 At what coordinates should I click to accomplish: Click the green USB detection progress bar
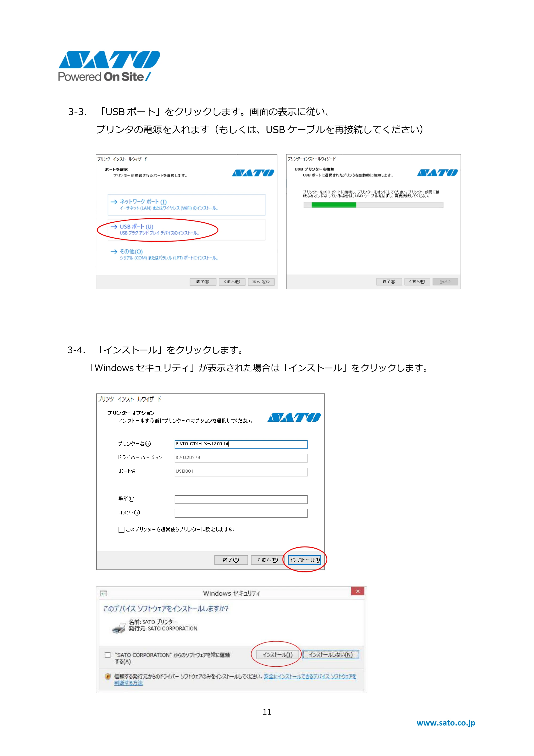tap(373, 205)
